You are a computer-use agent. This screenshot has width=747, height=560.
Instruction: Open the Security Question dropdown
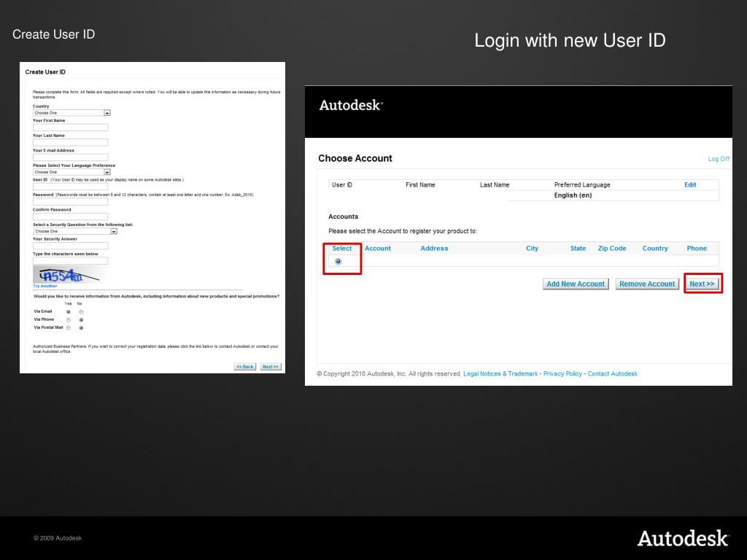click(75, 231)
